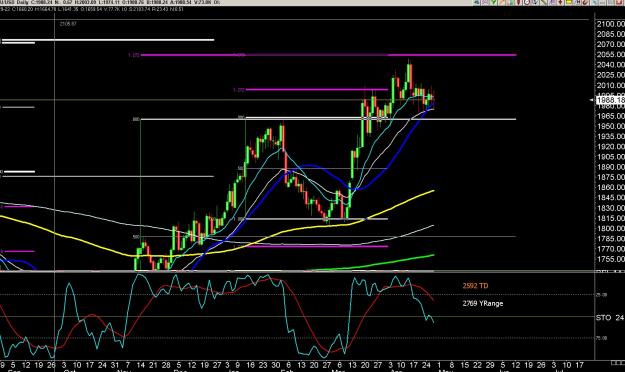Click the 'STO 24' indicator label
625x372 pixels.
pyautogui.click(x=610, y=317)
